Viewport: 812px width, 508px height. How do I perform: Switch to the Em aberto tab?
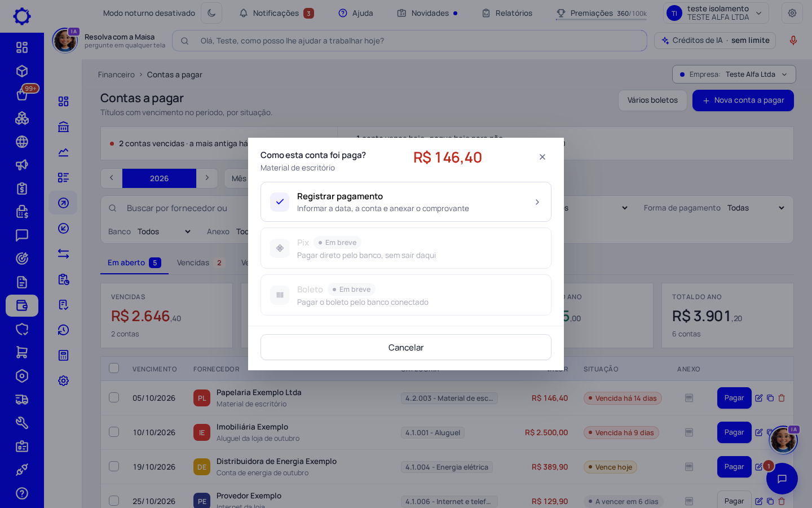pos(134,263)
